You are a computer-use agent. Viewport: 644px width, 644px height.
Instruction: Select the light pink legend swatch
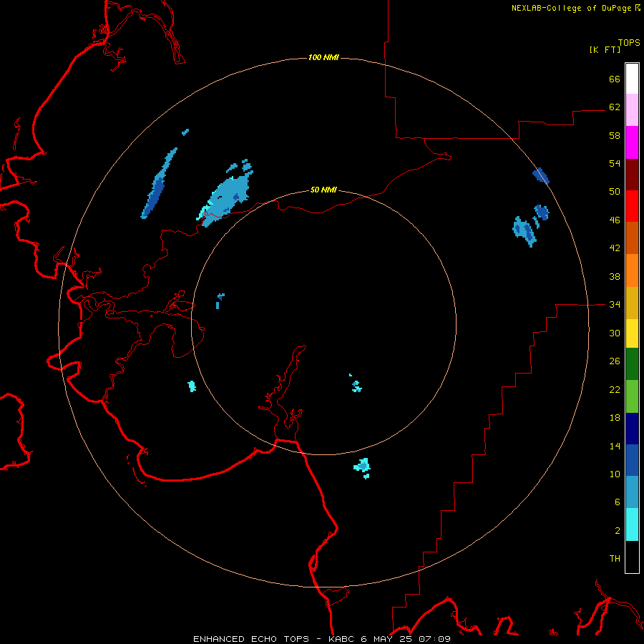(x=632, y=109)
